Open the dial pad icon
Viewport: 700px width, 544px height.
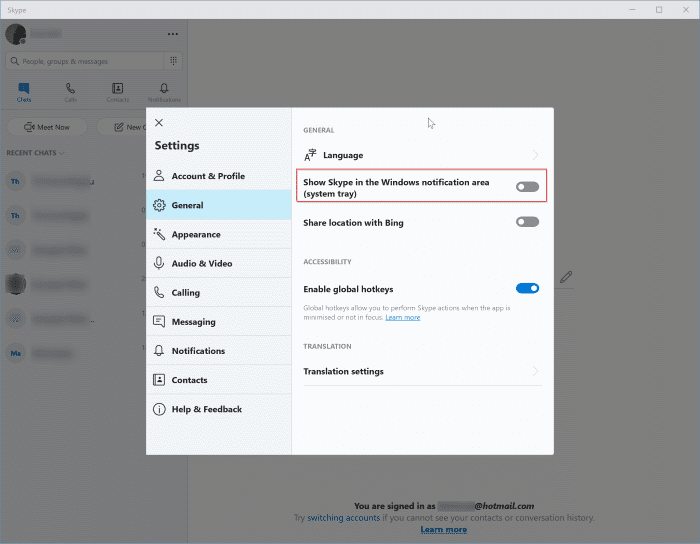coord(173,61)
